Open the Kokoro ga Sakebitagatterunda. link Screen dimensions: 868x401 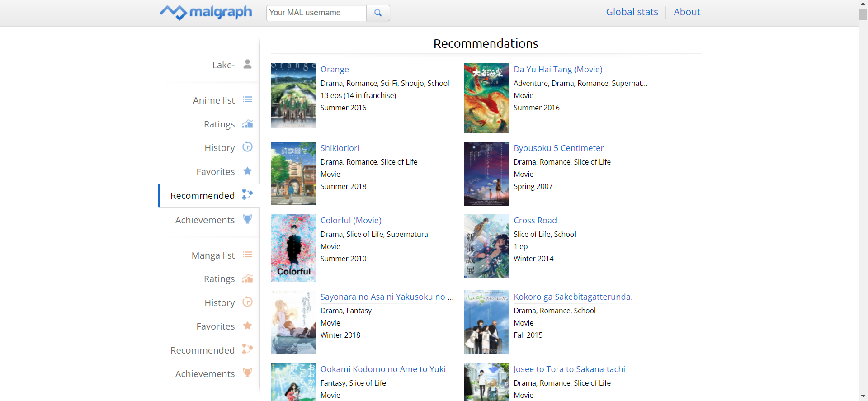[x=573, y=297]
